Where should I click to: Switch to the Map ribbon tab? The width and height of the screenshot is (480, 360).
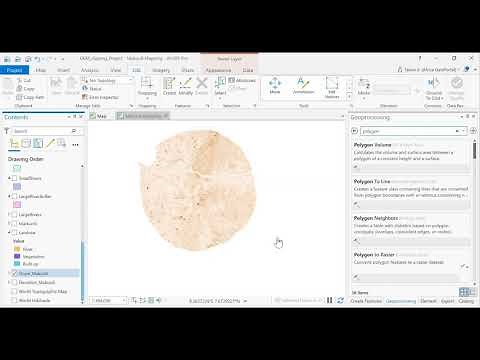click(41, 70)
